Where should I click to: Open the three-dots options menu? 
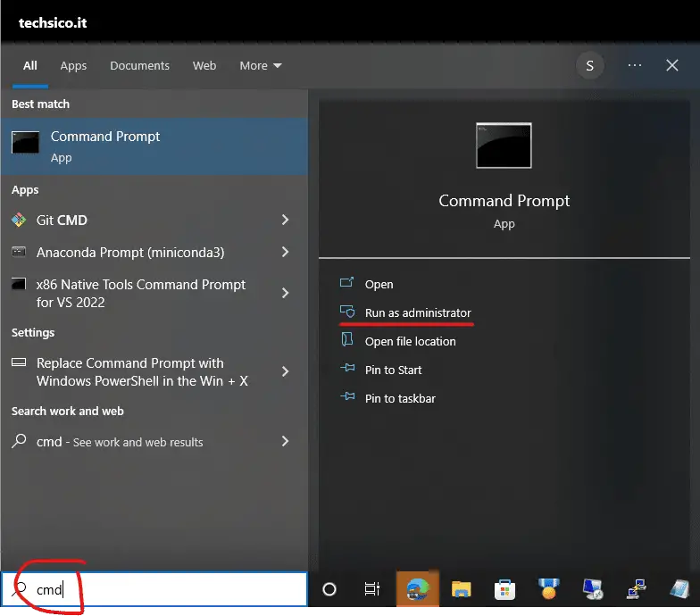[x=634, y=66]
